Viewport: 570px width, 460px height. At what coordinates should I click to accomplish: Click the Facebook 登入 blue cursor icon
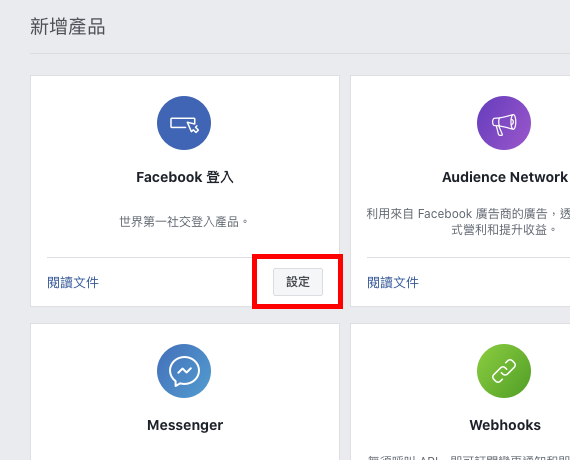pyautogui.click(x=184, y=123)
